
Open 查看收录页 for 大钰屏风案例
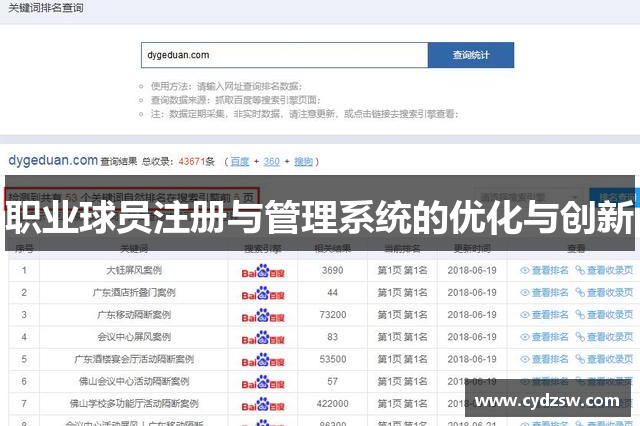[604, 270]
